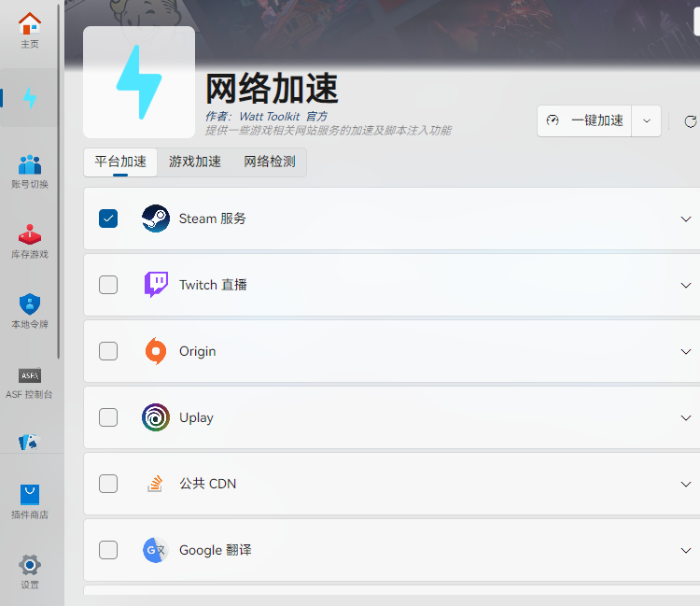Enable the Twitch 直播 checkbox
This screenshot has width=700, height=606.
pyautogui.click(x=108, y=285)
